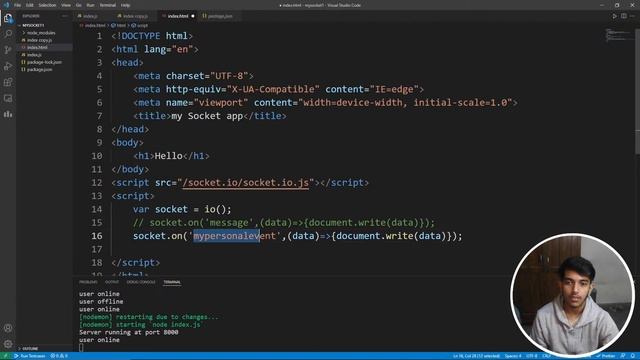
Task: Click unsaved dot on index.html tab
Action: 193,16
